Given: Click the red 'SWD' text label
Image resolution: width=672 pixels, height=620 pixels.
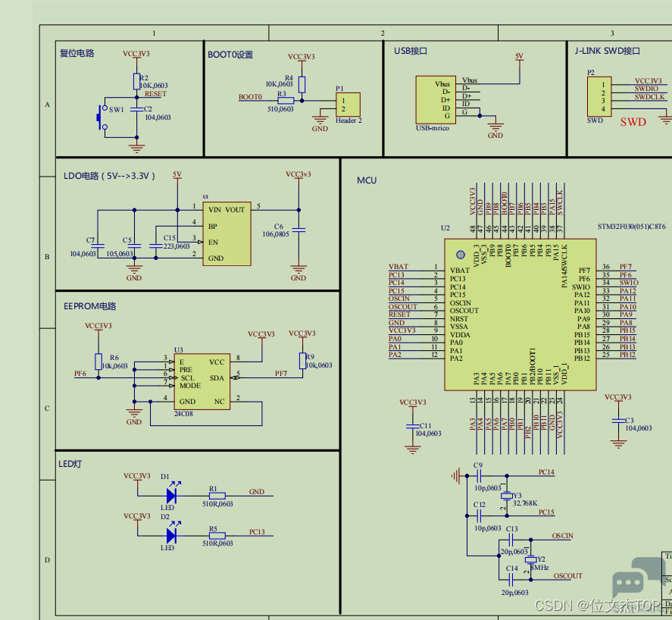Looking at the screenshot, I should [x=633, y=122].
